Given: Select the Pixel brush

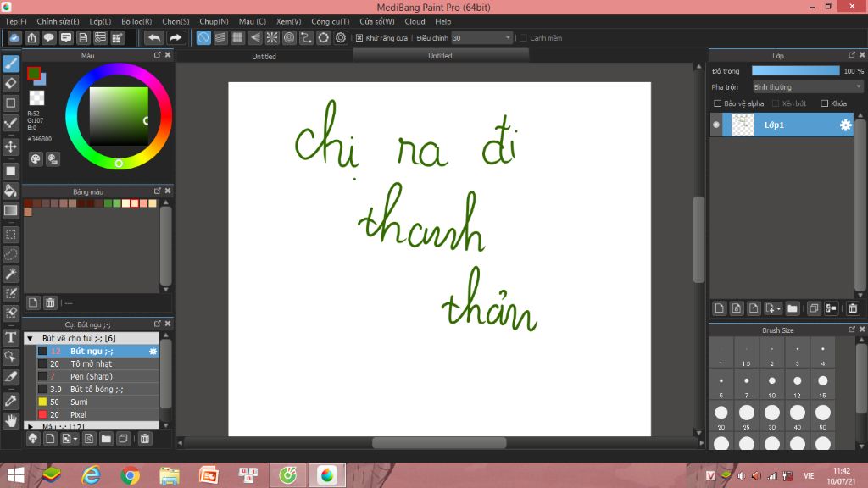Looking at the screenshot, I should tap(97, 415).
